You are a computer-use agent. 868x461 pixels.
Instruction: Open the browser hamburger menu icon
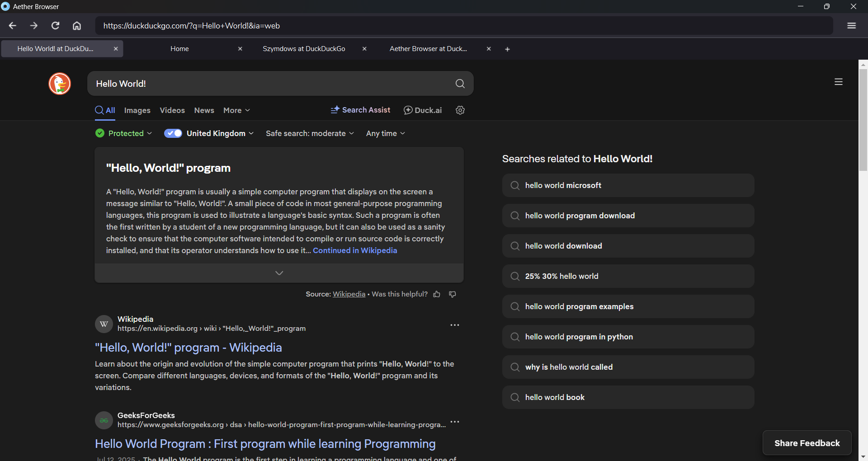(851, 26)
